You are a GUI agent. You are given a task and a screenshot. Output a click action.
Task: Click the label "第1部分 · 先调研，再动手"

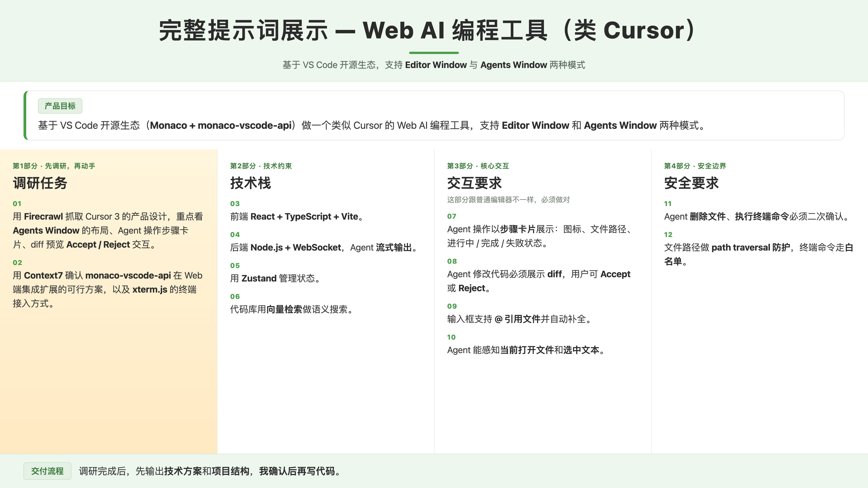(x=54, y=166)
